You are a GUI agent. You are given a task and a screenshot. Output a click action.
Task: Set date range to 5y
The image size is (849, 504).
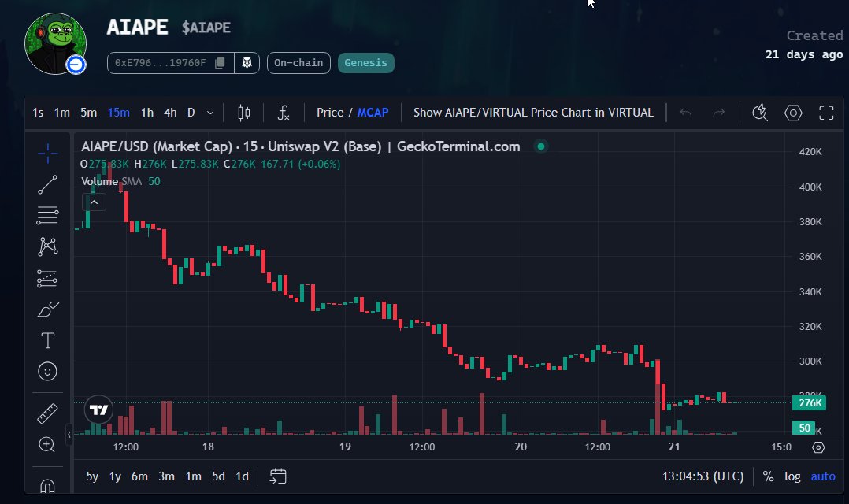click(92, 476)
